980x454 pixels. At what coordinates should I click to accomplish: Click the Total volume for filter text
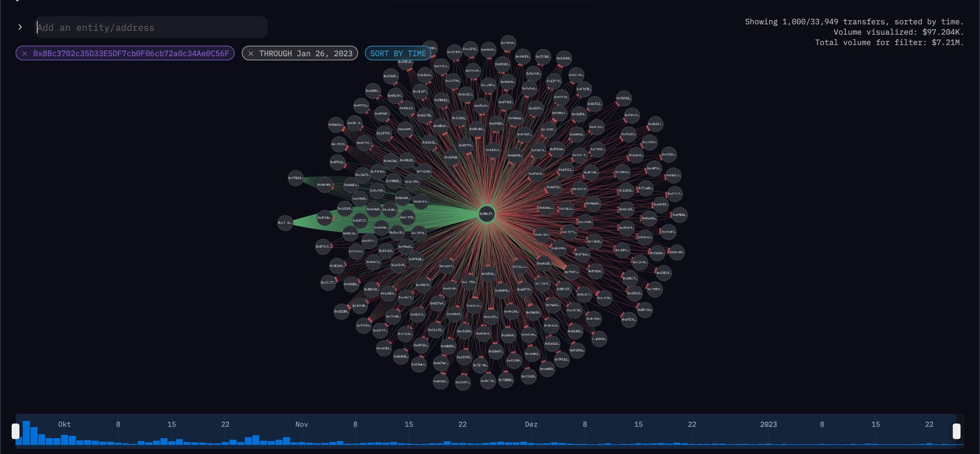[889, 42]
